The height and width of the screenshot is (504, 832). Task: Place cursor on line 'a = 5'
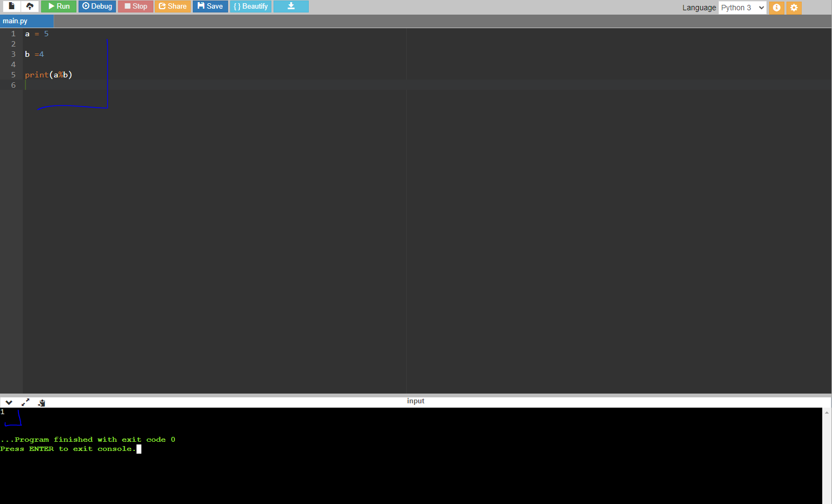37,34
